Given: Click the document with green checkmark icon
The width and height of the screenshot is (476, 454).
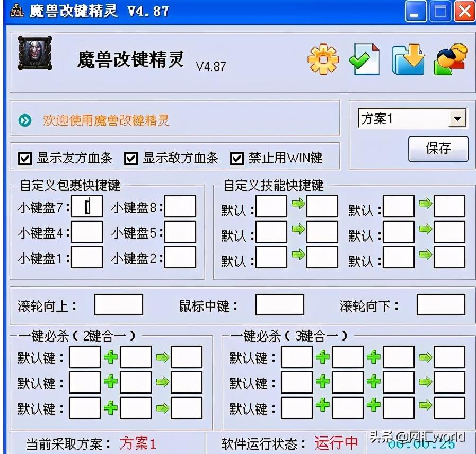Looking at the screenshot, I should (x=364, y=59).
